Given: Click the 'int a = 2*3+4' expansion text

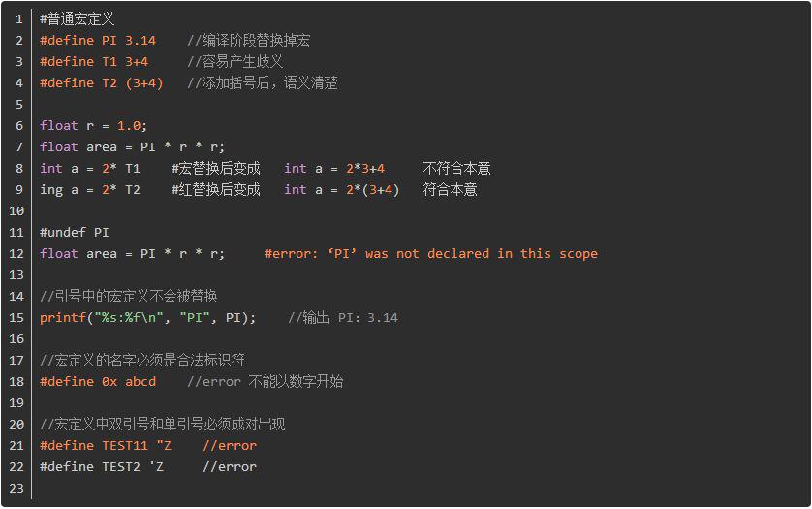Looking at the screenshot, I should [334, 169].
